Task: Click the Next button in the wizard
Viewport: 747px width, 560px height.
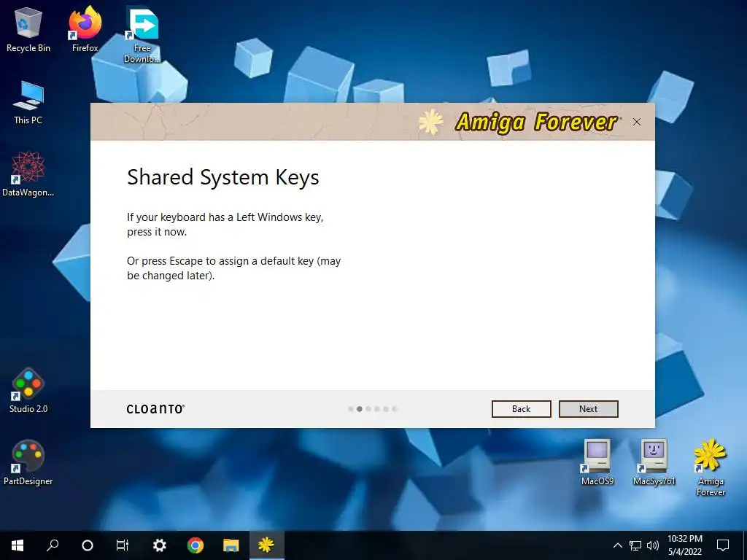Action: (x=589, y=409)
